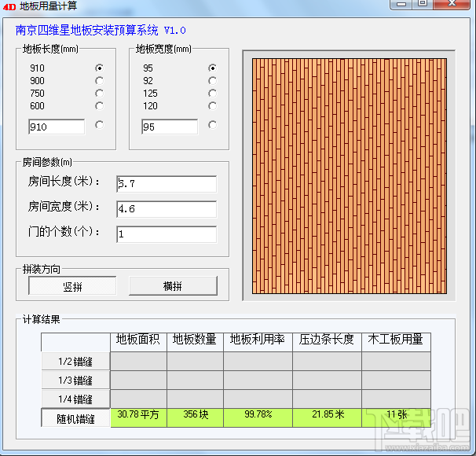Click the 地板数量 column header

coord(196,342)
